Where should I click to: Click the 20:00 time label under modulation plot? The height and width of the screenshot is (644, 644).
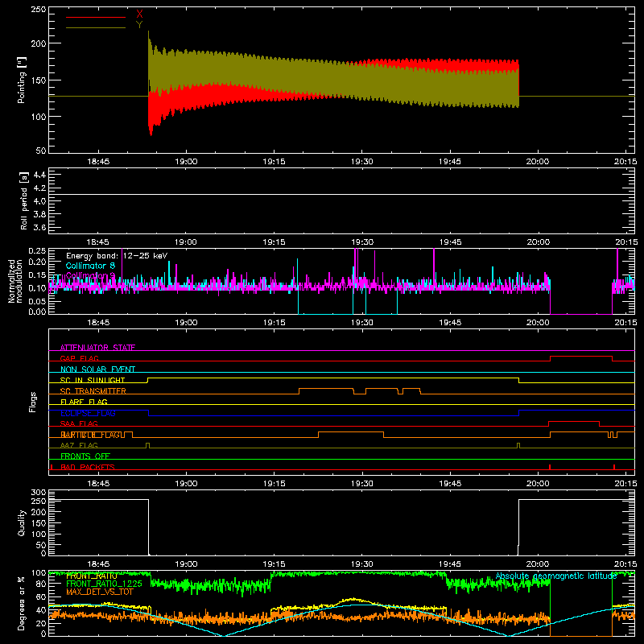(x=538, y=323)
